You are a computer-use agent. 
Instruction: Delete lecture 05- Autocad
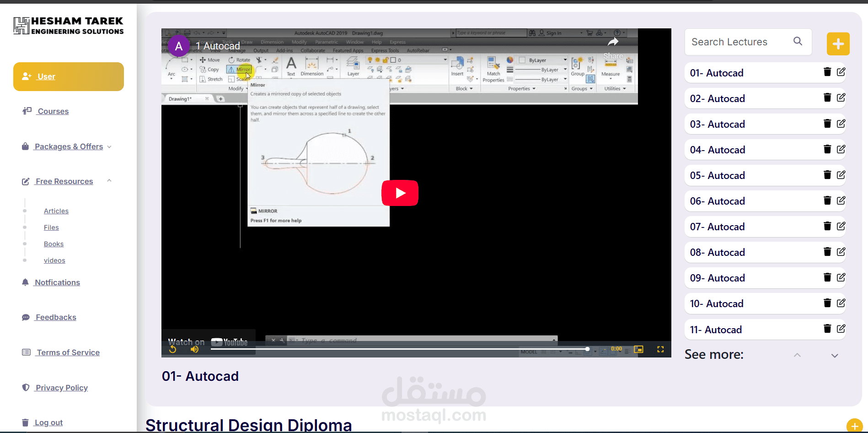pos(827,175)
